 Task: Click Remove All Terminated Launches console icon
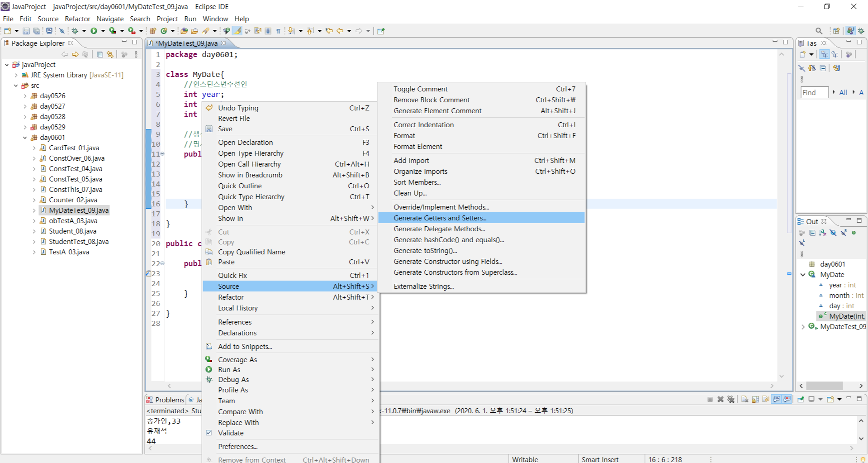731,399
